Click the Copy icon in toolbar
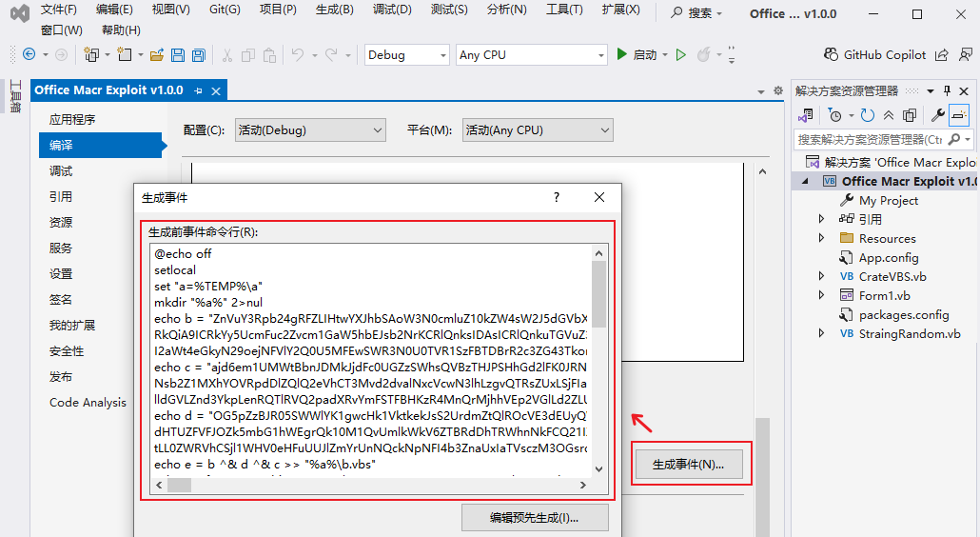980x537 pixels. 248,55
